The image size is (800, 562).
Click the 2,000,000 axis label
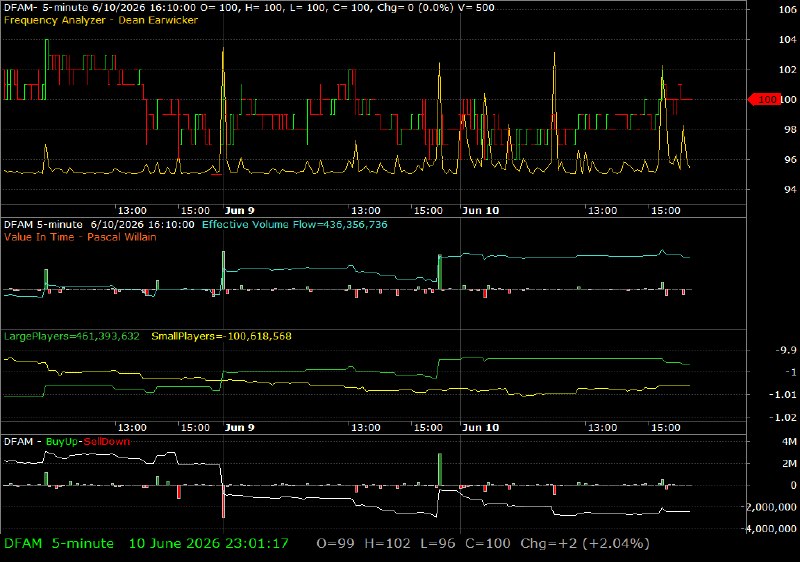click(x=771, y=507)
